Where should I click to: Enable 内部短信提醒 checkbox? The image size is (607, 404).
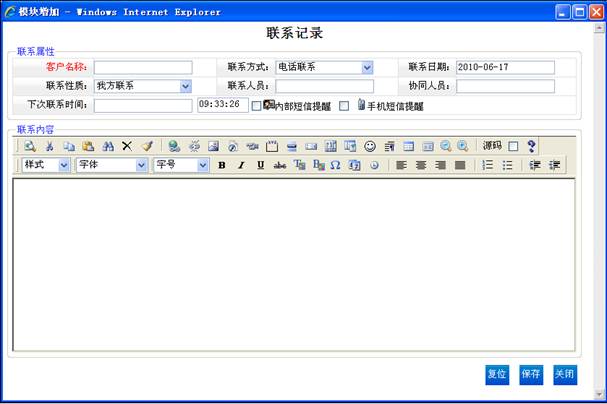coord(256,106)
